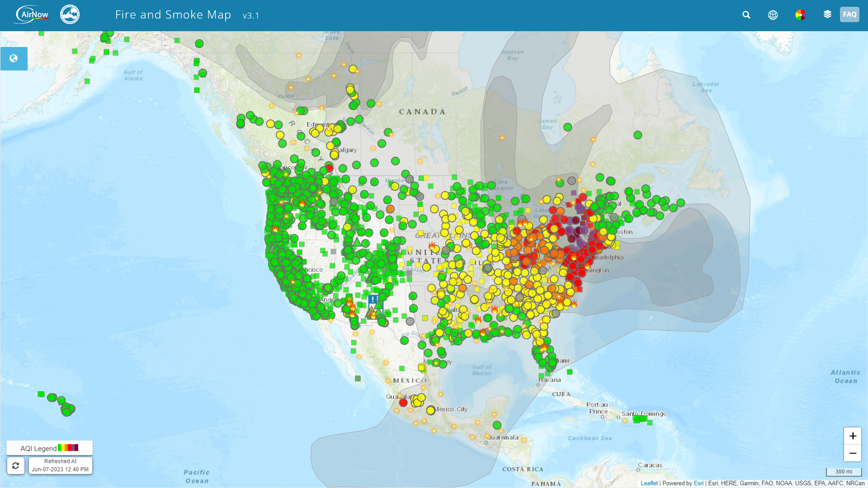
Task: Select the gray square sensor in Baja
Action: click(x=358, y=378)
